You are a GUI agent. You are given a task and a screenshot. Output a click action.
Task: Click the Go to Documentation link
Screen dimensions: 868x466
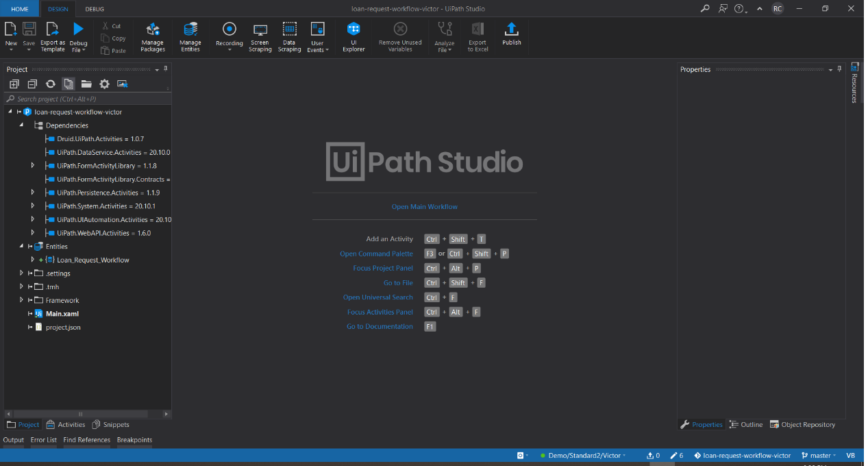click(380, 326)
